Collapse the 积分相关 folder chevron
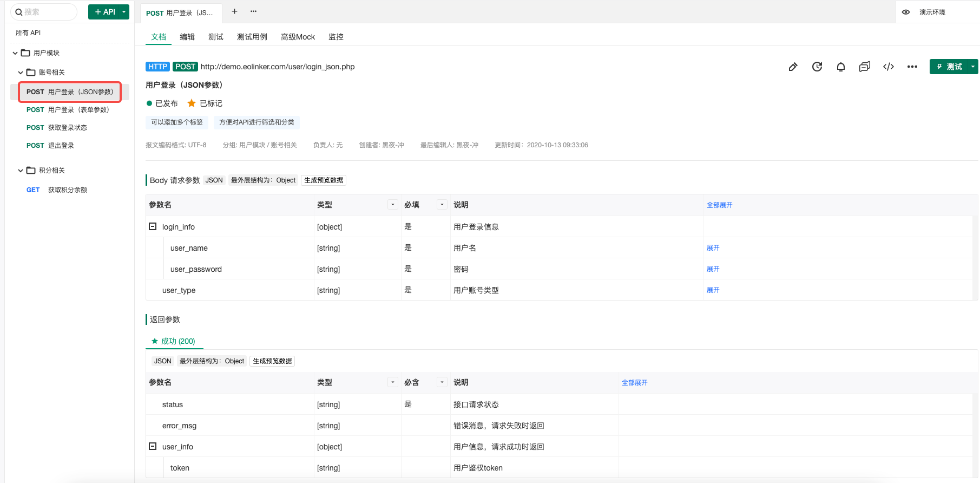The image size is (980, 483). pos(21,170)
